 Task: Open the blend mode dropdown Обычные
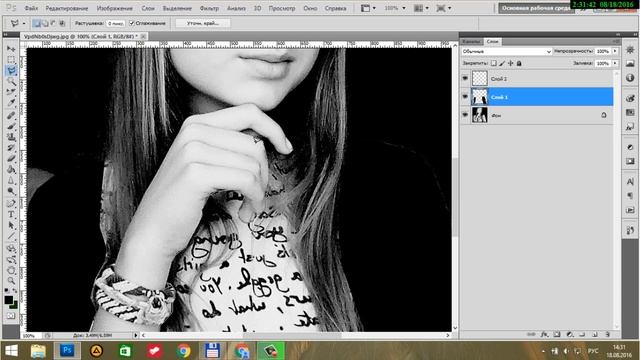pos(507,51)
